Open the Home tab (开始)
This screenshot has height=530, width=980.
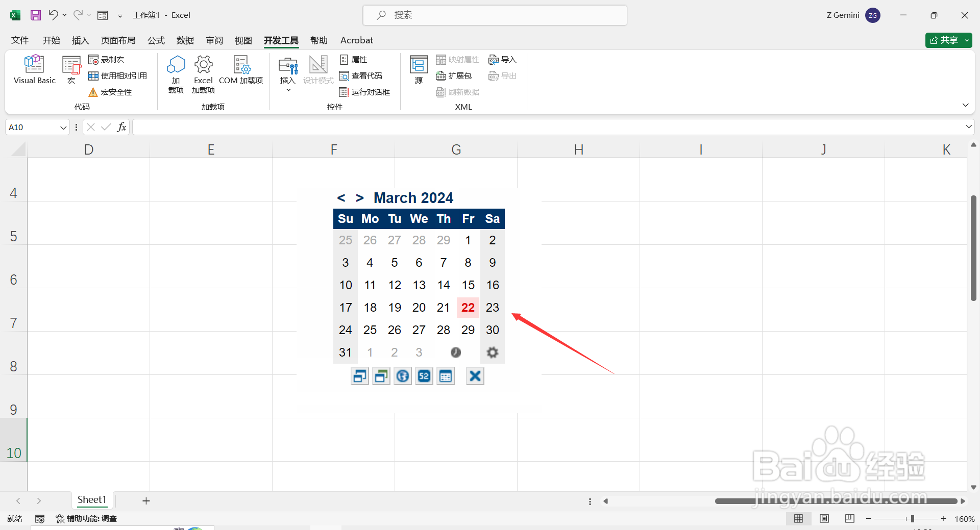(x=51, y=40)
